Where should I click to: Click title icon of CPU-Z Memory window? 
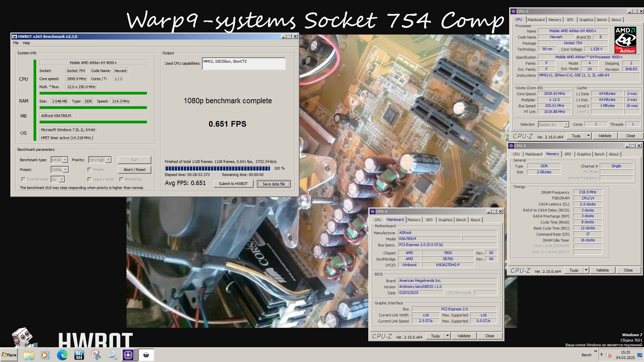point(511,146)
